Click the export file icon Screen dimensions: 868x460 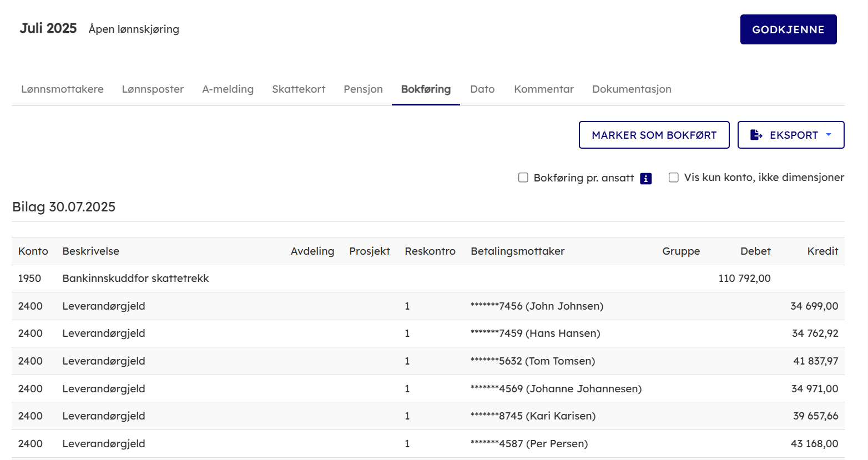(x=756, y=135)
